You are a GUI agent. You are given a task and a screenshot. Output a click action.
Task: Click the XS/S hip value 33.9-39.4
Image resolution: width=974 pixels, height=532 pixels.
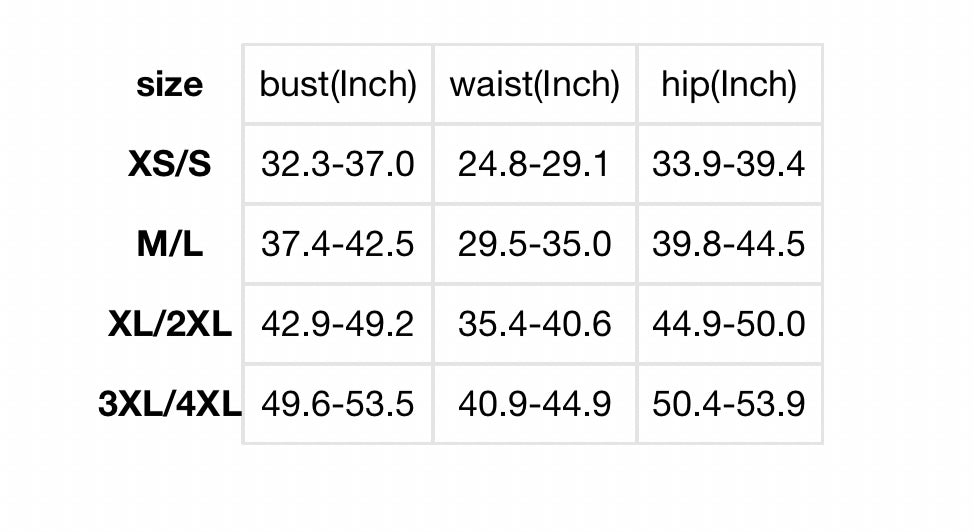click(729, 164)
